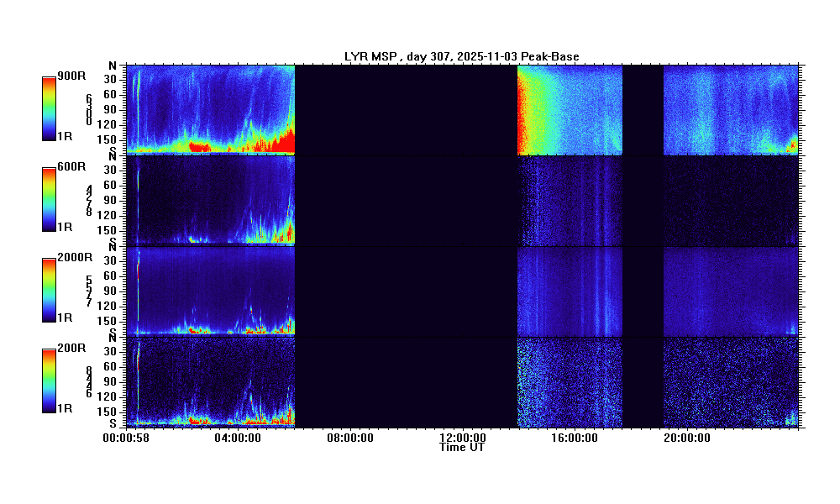The image size is (840, 504).
Task: Click the vertical 4278 wavelength label
Action: [x=88, y=201]
